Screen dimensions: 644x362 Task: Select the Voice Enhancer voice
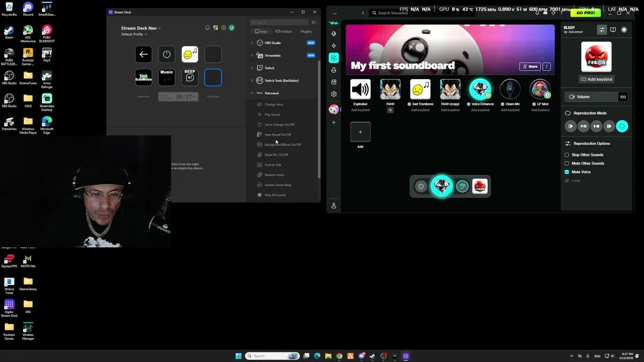[x=480, y=89]
